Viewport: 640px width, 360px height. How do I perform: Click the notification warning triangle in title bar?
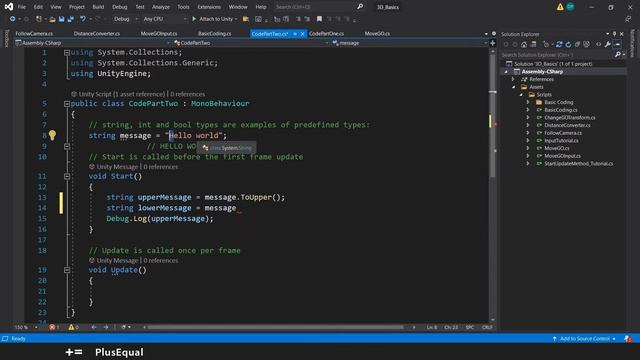click(560, 7)
